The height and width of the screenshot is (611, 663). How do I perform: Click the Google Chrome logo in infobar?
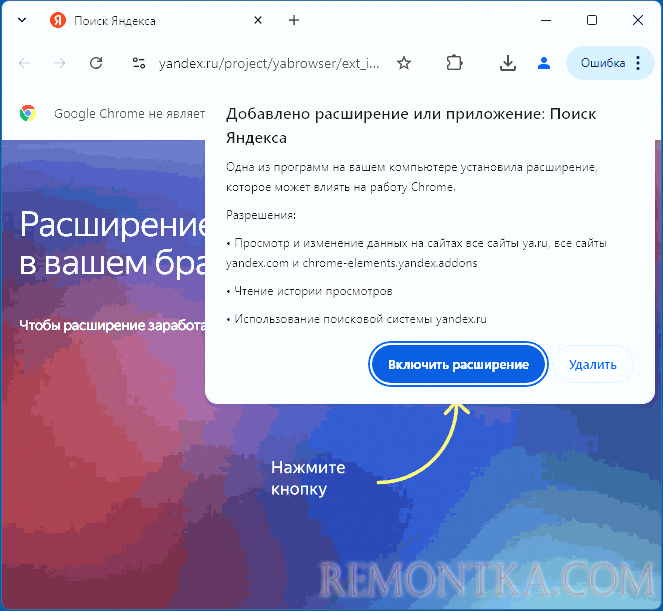point(28,113)
